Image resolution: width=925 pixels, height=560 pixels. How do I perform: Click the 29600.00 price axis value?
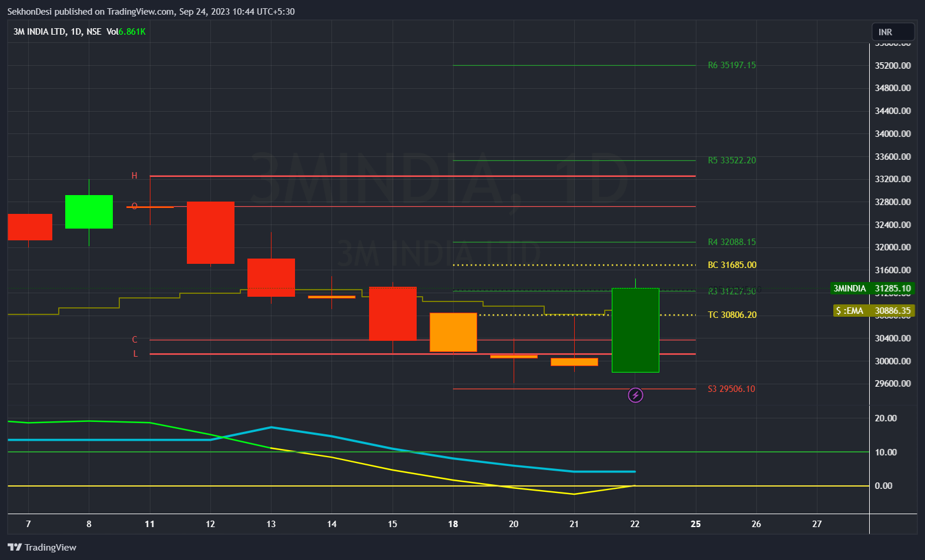click(x=893, y=384)
